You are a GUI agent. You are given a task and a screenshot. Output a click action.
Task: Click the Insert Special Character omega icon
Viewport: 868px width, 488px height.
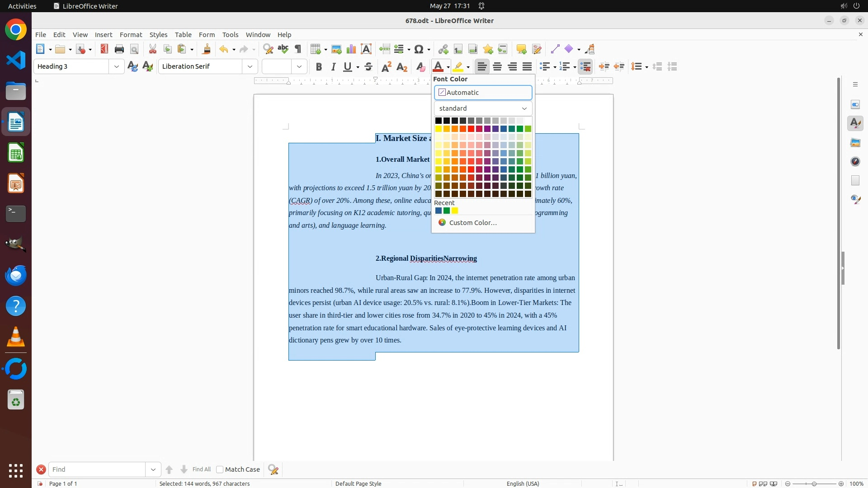coord(419,49)
